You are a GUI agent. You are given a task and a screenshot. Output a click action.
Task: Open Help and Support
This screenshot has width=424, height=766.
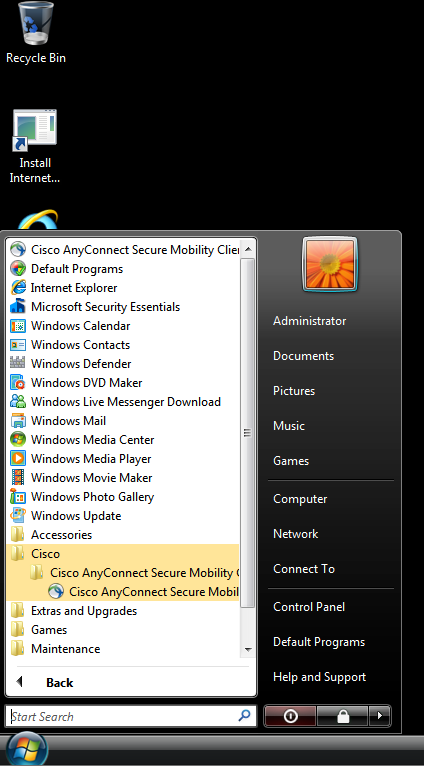(319, 677)
